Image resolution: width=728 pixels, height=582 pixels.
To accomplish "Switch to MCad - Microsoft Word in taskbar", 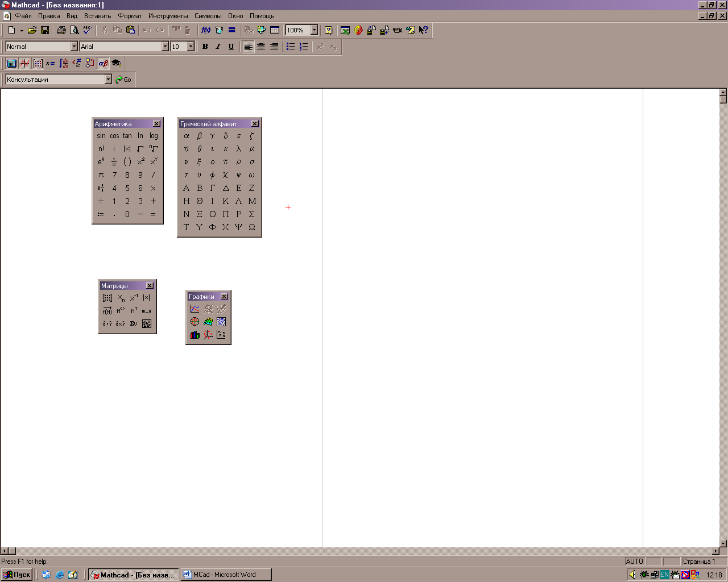I will pos(226,575).
